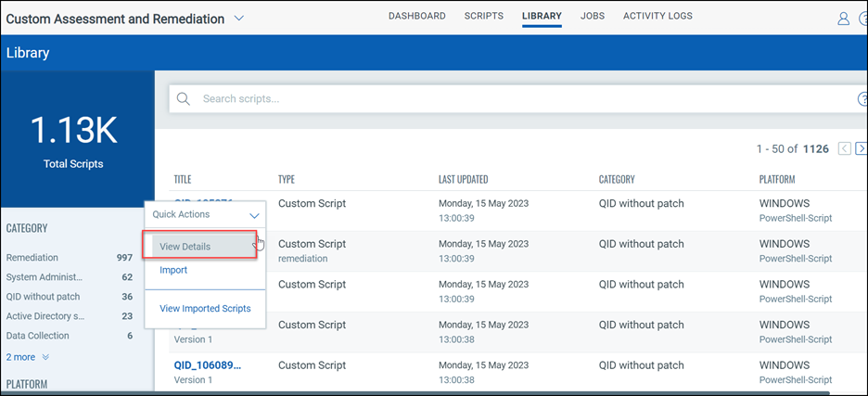868x396 pixels.
Task: Select the Library tab
Action: (542, 16)
